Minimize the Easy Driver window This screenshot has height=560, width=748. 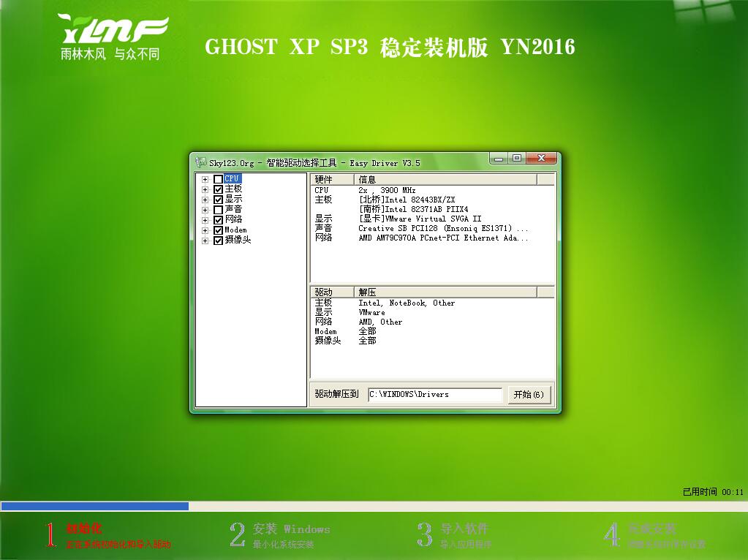[x=499, y=159]
